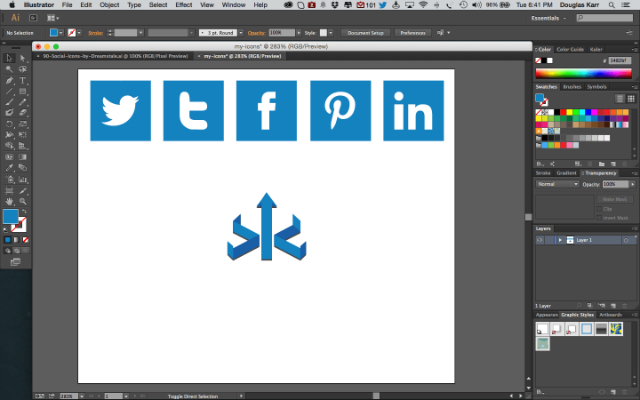The width and height of the screenshot is (640, 400).
Task: Select the Pen tool
Action: coord(8,80)
